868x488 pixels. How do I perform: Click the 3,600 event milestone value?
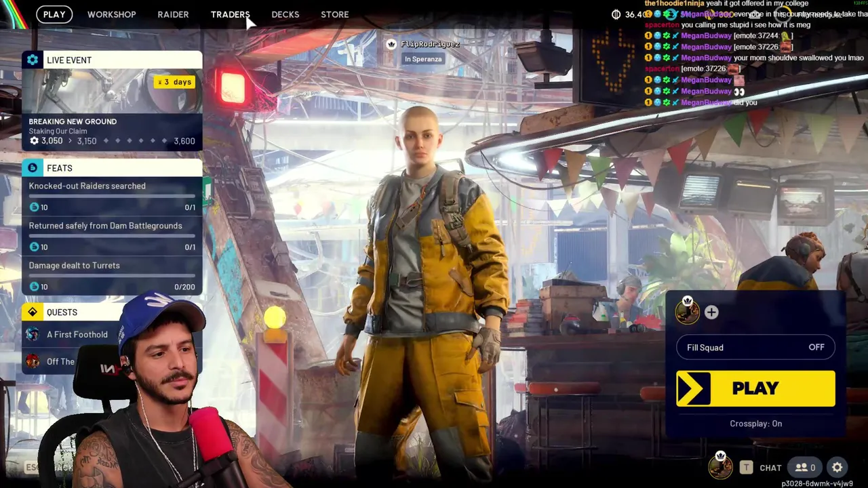point(184,141)
